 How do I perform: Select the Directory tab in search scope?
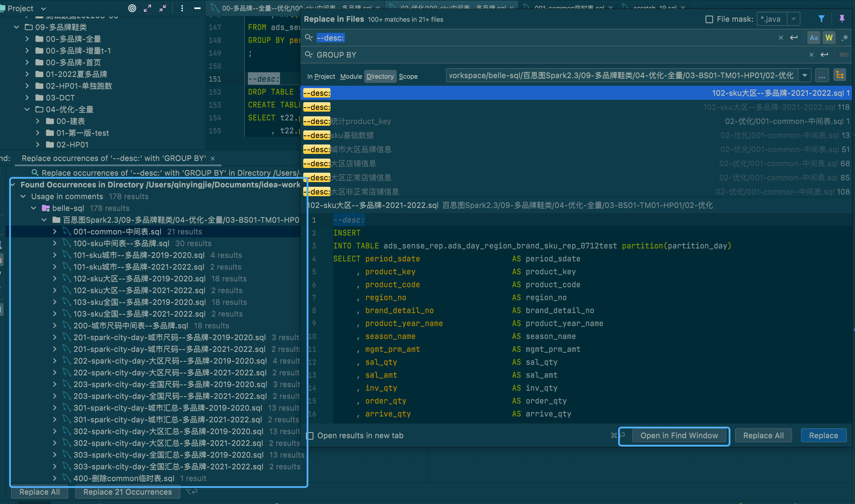pyautogui.click(x=380, y=76)
